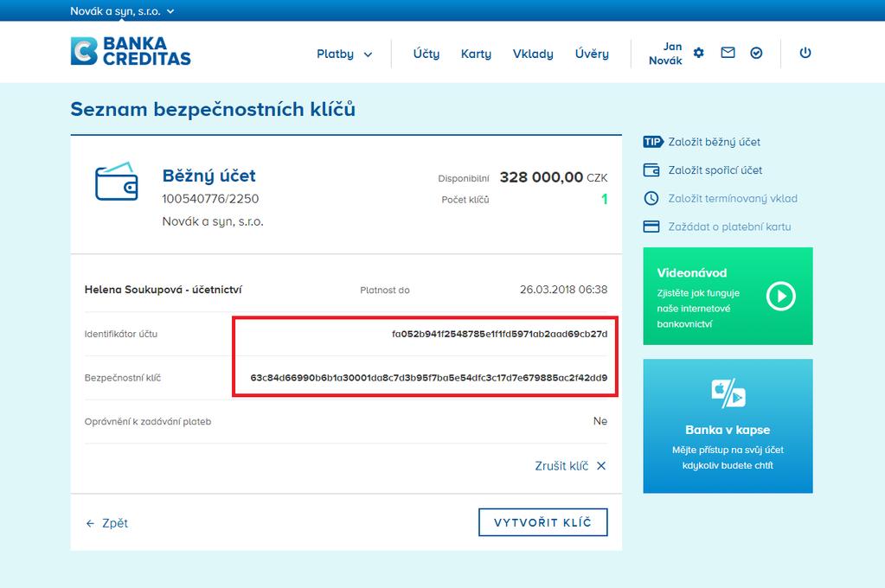Play the Videonávod play button
The width and height of the screenshot is (885, 588).
[x=781, y=296]
